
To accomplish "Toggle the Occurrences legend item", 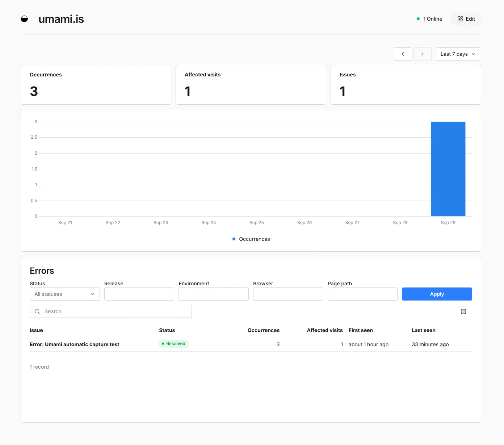I will pyautogui.click(x=251, y=239).
